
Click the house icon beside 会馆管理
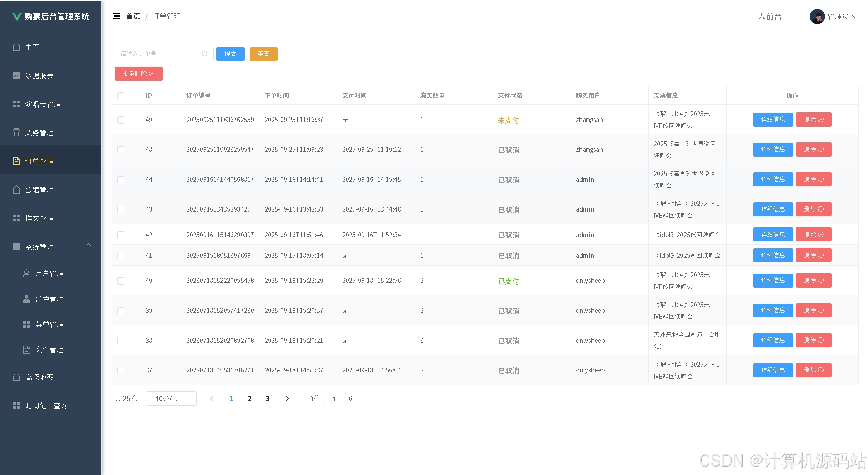(16, 189)
